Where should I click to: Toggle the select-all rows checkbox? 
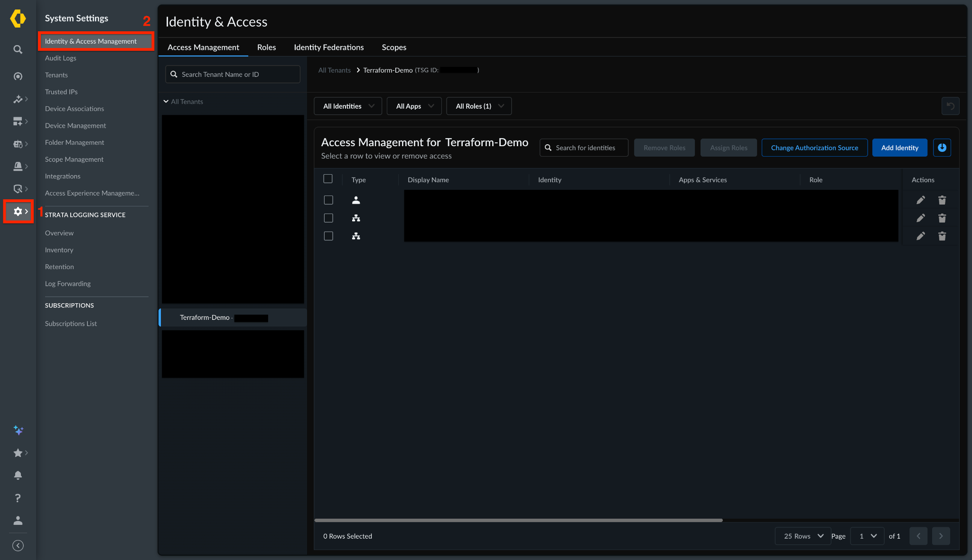point(328,179)
